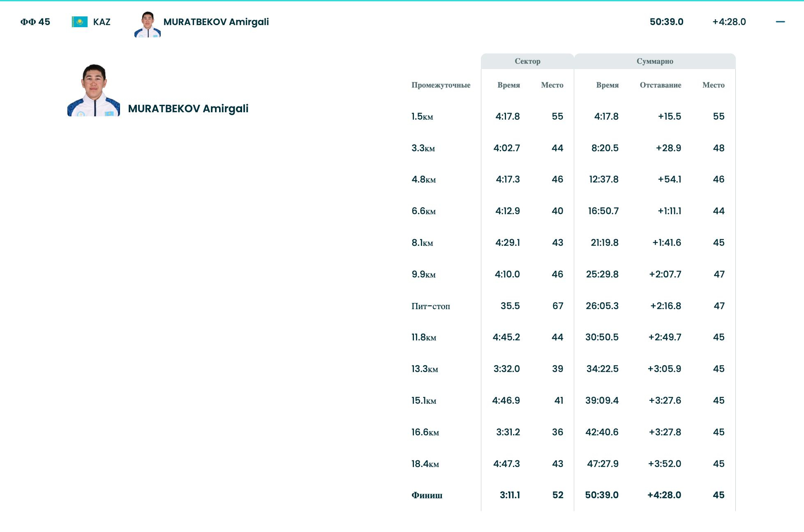Screen dimensions: 804x532
Task: Click the Kazakhstan flag icon
Action: tap(79, 22)
